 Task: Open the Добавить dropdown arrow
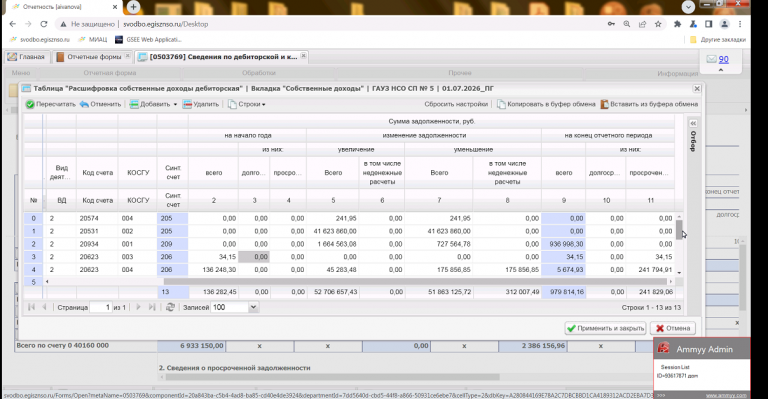(x=175, y=105)
